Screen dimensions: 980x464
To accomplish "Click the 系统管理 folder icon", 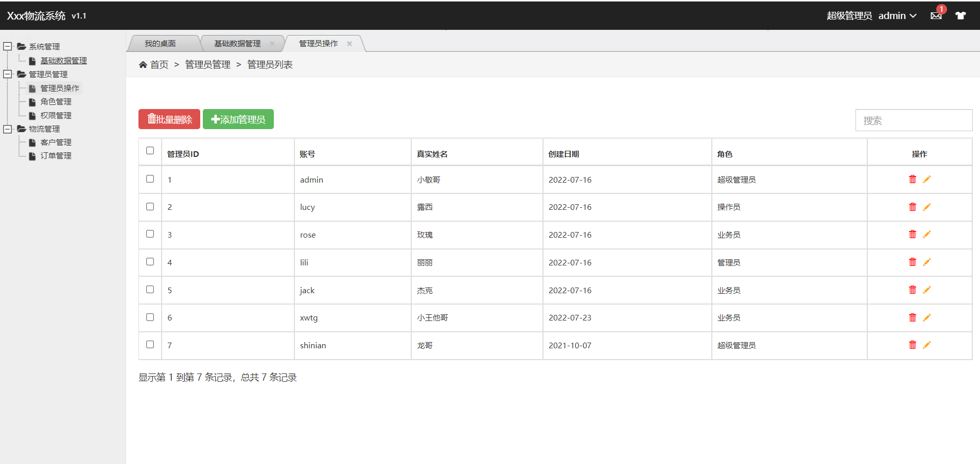I will (22, 46).
